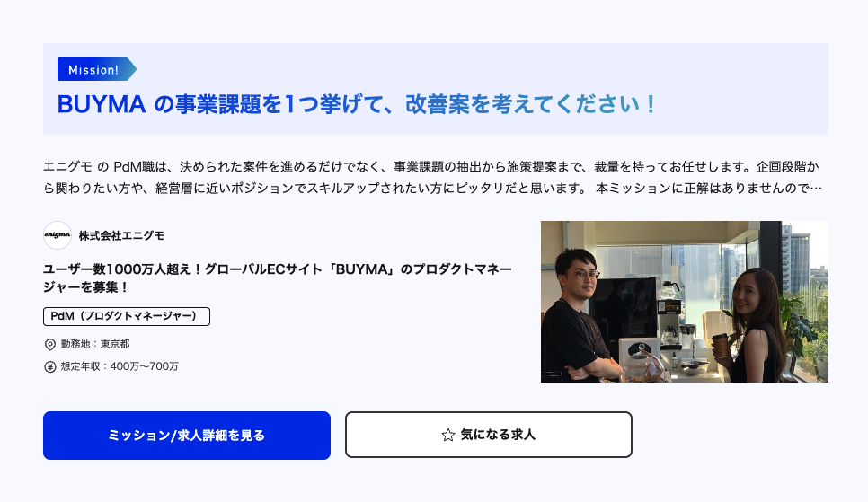Click 勤務地:東京都 location text

click(95, 344)
